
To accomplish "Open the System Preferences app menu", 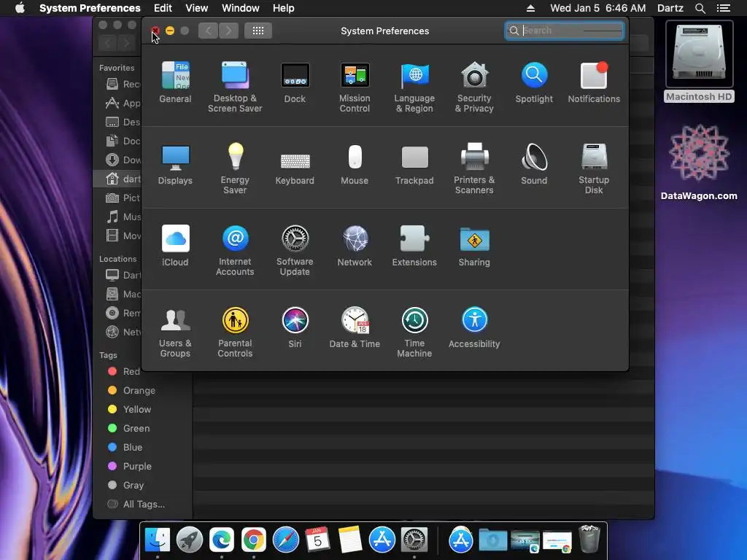I will (x=90, y=8).
